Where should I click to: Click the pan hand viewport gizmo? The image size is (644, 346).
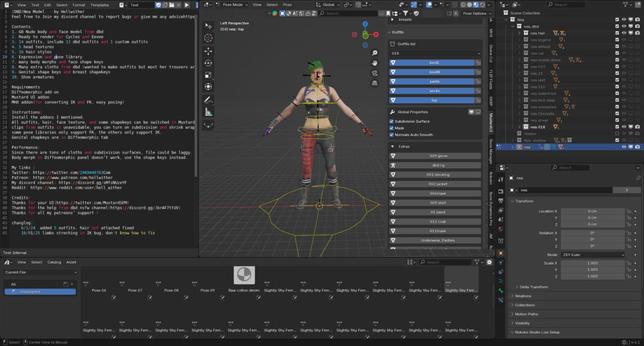(374, 63)
